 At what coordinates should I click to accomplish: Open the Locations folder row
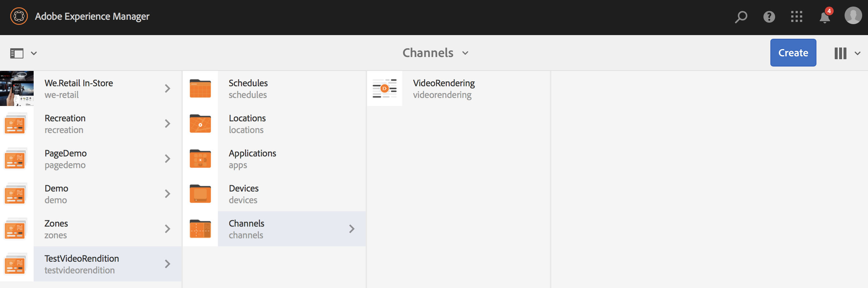(x=275, y=124)
